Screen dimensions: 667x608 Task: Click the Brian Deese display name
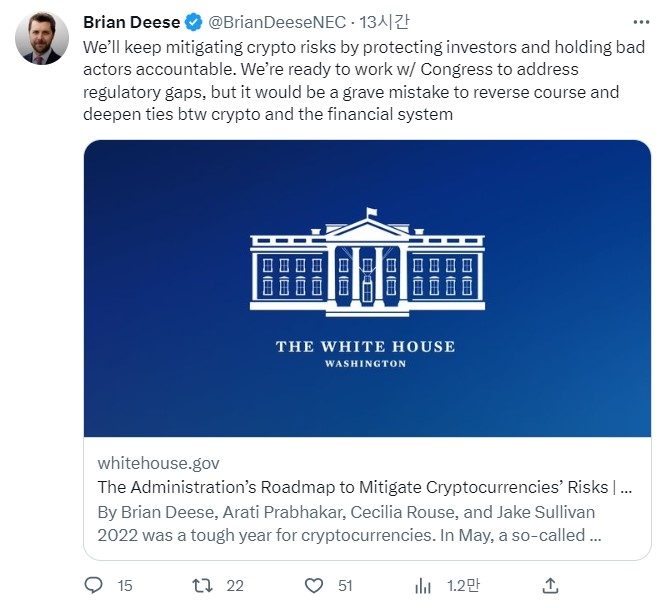pyautogui.click(x=131, y=23)
